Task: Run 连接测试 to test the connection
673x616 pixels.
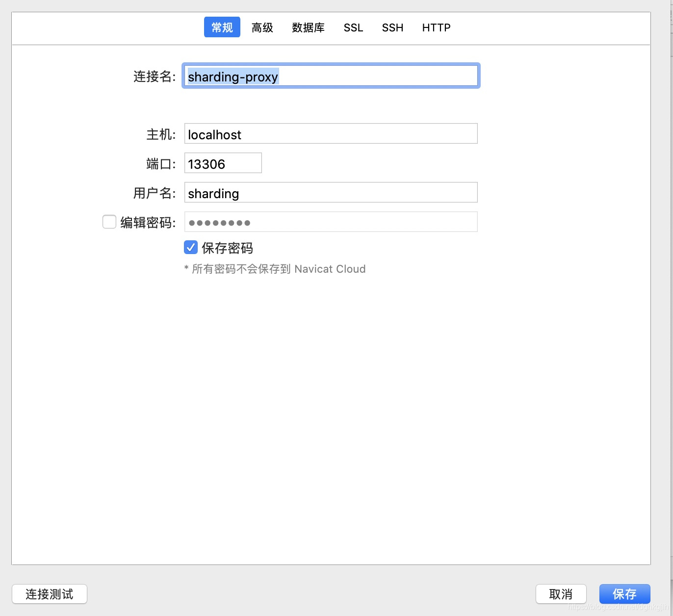Action: pos(50,594)
